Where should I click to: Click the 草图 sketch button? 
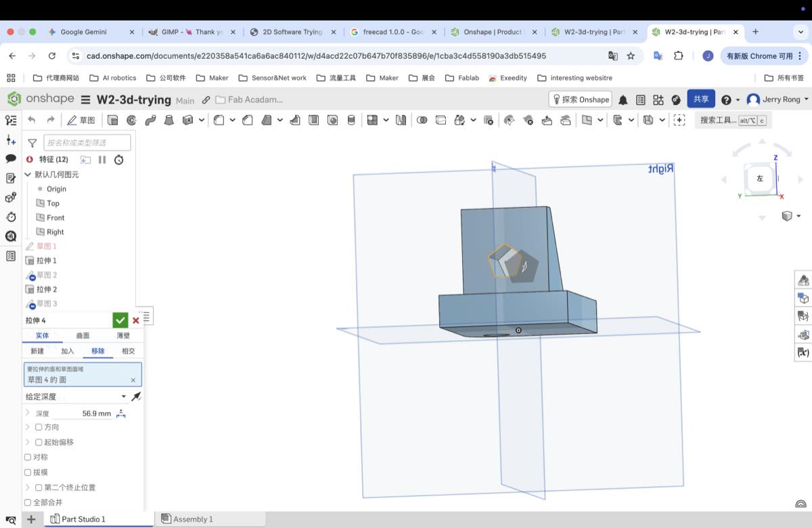[81, 120]
